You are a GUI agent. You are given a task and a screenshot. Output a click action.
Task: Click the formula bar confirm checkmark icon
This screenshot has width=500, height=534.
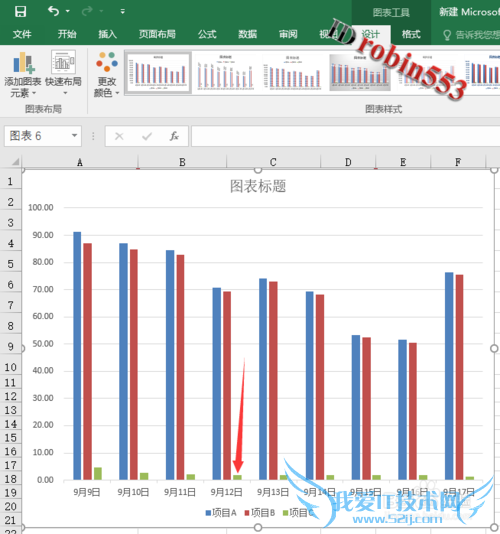pos(147,136)
